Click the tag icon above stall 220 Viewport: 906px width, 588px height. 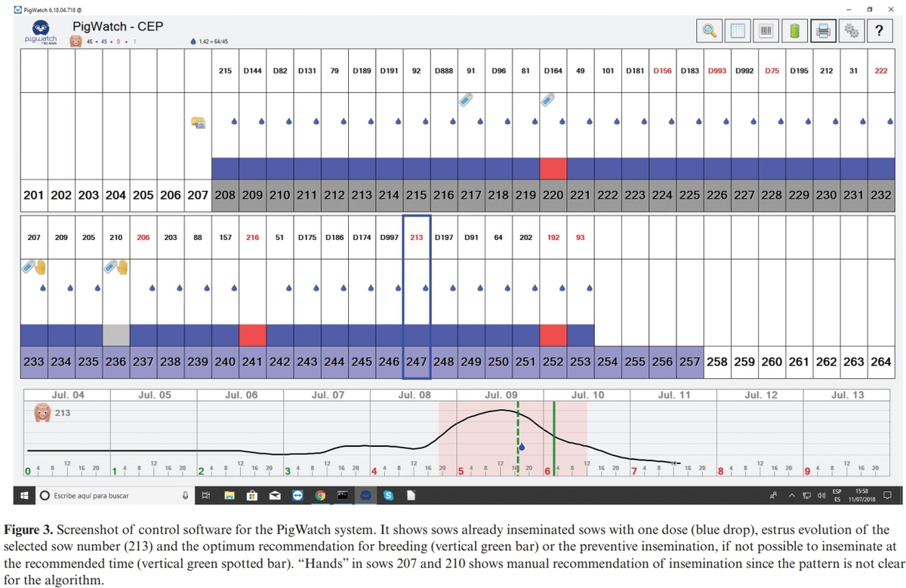(549, 100)
